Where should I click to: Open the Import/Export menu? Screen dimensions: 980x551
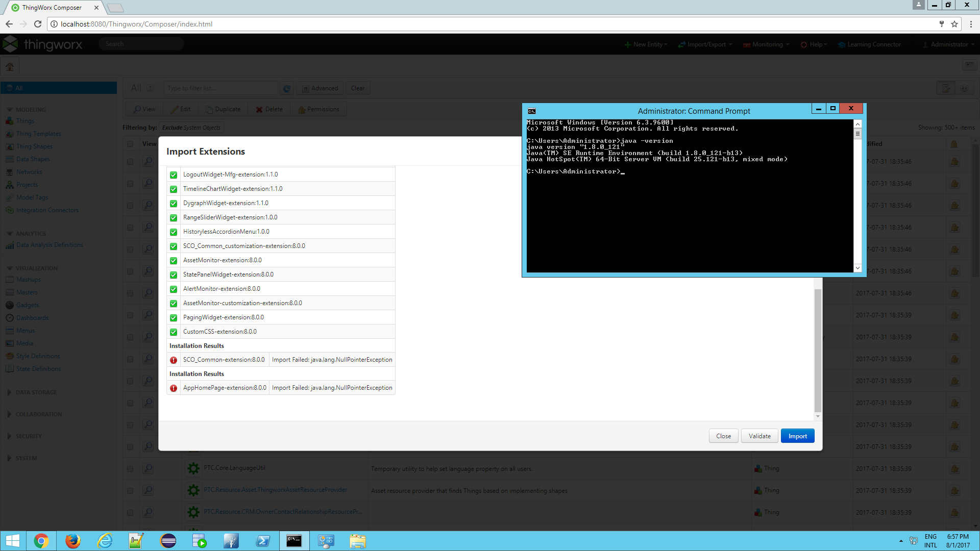[x=705, y=44]
